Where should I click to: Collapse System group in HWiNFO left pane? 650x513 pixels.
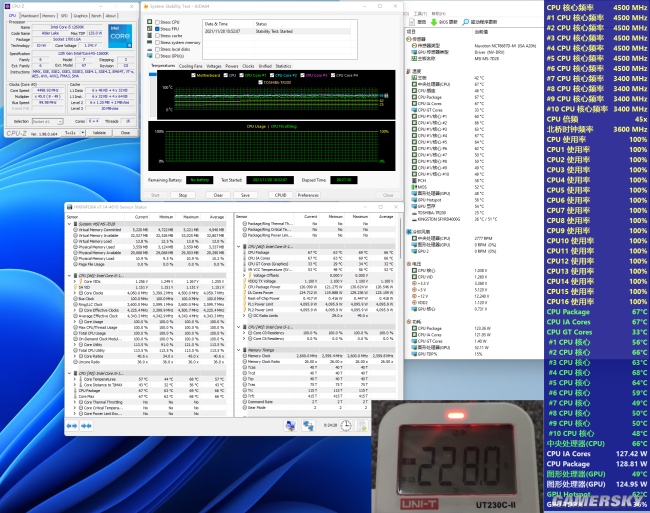69,224
